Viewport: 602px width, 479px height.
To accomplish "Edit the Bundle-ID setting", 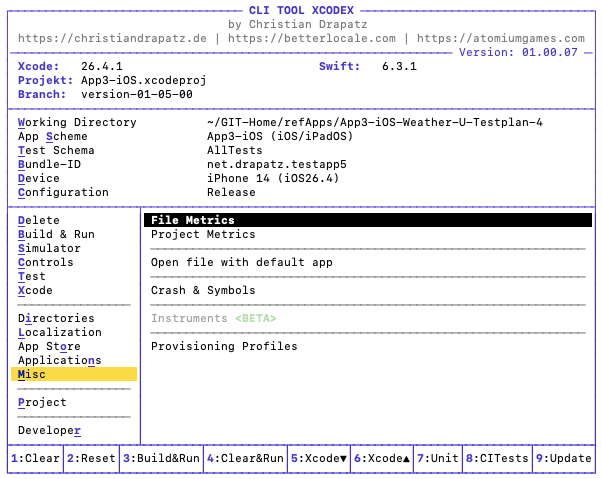I will [49, 164].
